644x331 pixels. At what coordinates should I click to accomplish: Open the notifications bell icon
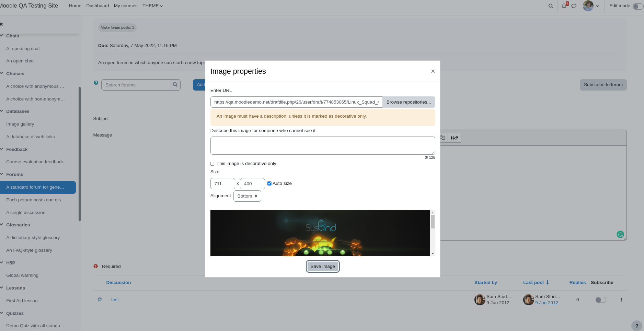coord(564,6)
